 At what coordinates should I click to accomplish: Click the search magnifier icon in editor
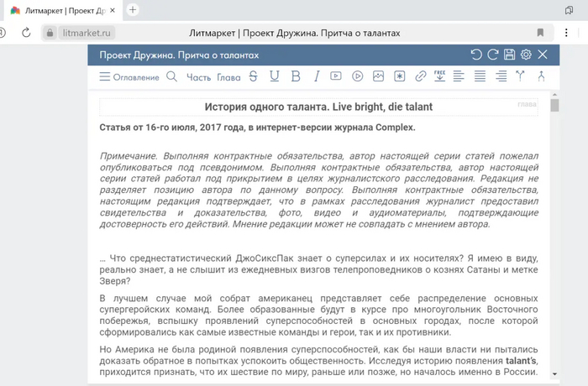point(171,77)
